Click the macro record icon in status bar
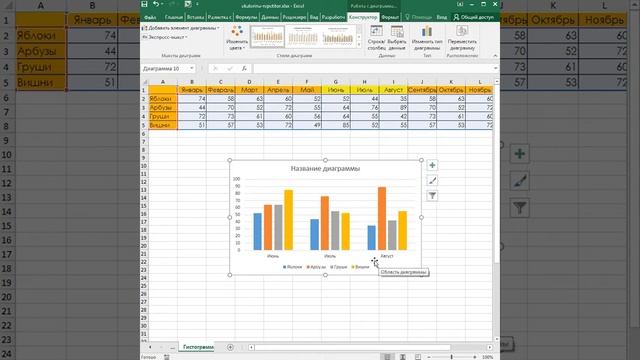This screenshot has height=360, width=640. (167, 357)
